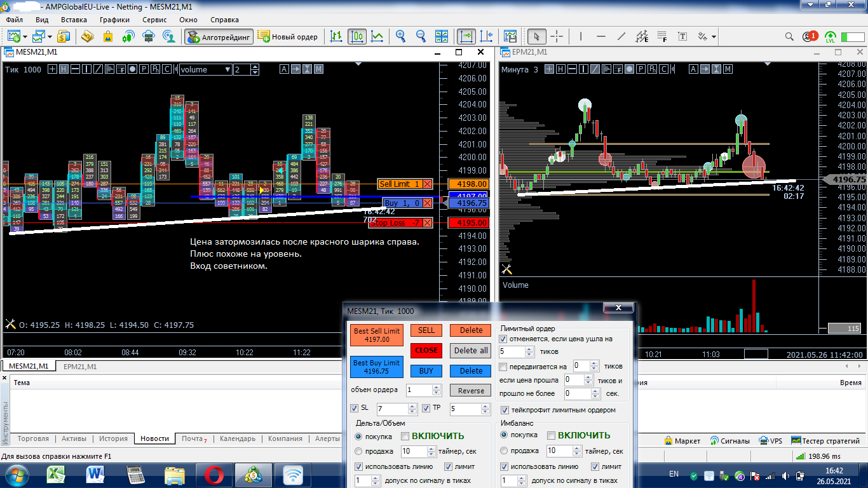Image resolution: width=868 pixels, height=488 pixels.
Task: Expand the new chart dropdown arrow
Action: (x=24, y=37)
